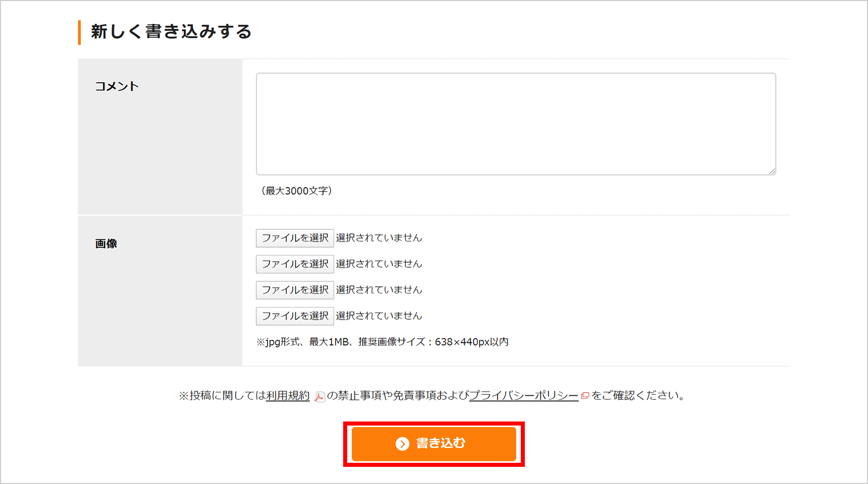Screen dimensions: 868x484
Task: Click the orange 書き込む submit button
Action: (x=434, y=444)
